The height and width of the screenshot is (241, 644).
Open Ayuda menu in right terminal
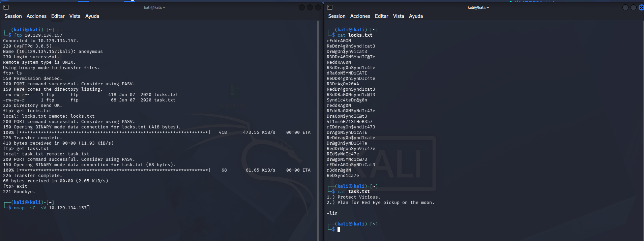pos(416,16)
